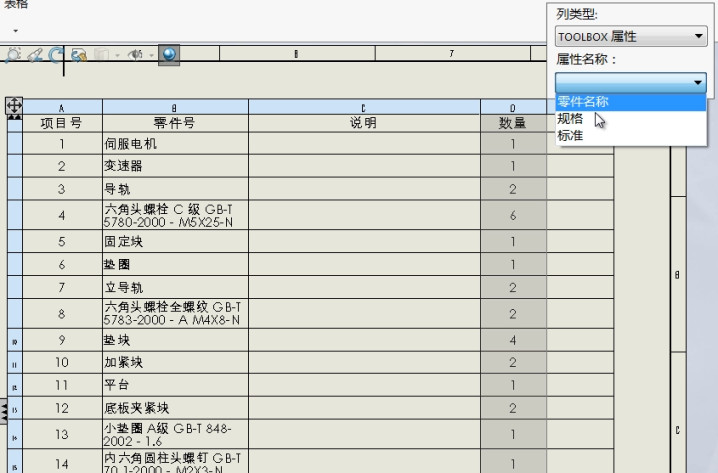Click the blue sphere appearance icon

(169, 54)
